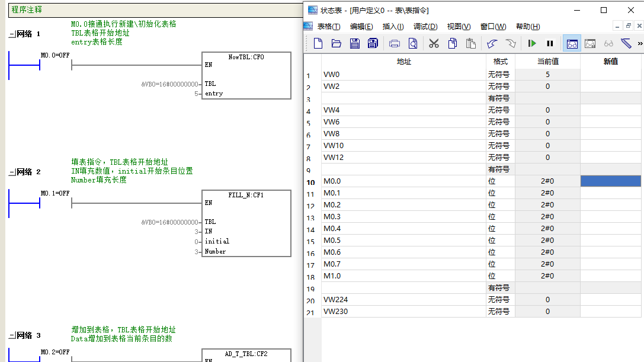Click the 程序注释 comment field
The width and height of the screenshot is (644, 362).
[155, 10]
